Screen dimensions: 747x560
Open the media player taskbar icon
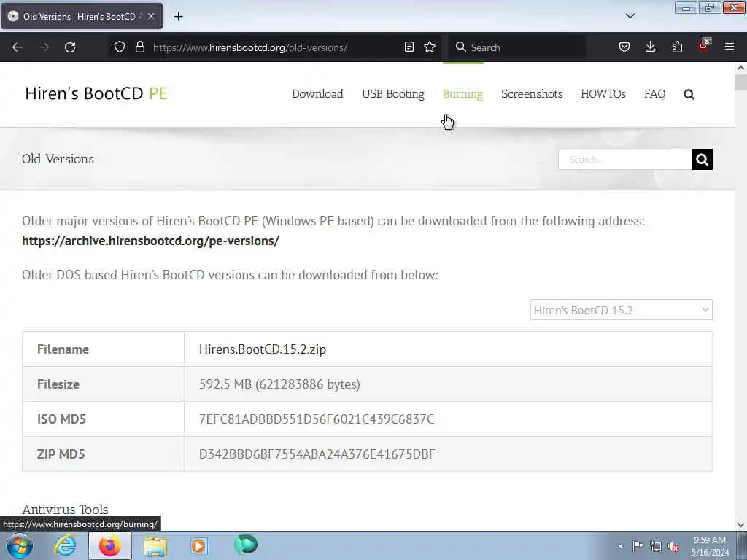pos(199,545)
